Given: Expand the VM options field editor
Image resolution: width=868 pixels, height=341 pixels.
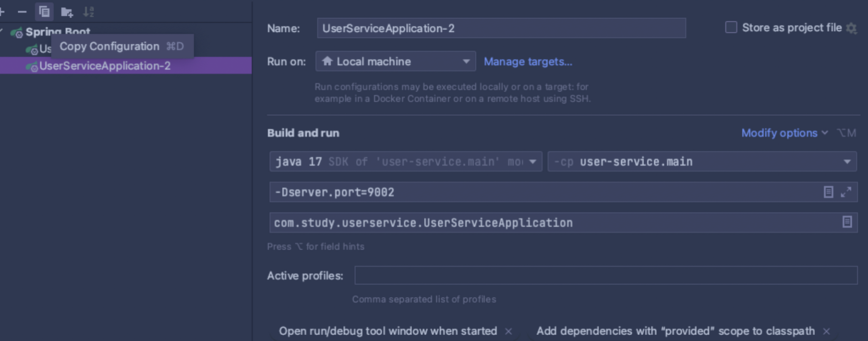Looking at the screenshot, I should [x=846, y=192].
